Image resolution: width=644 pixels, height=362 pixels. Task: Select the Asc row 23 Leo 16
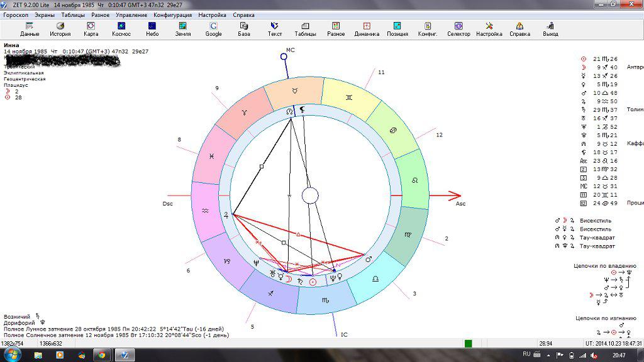599,161
